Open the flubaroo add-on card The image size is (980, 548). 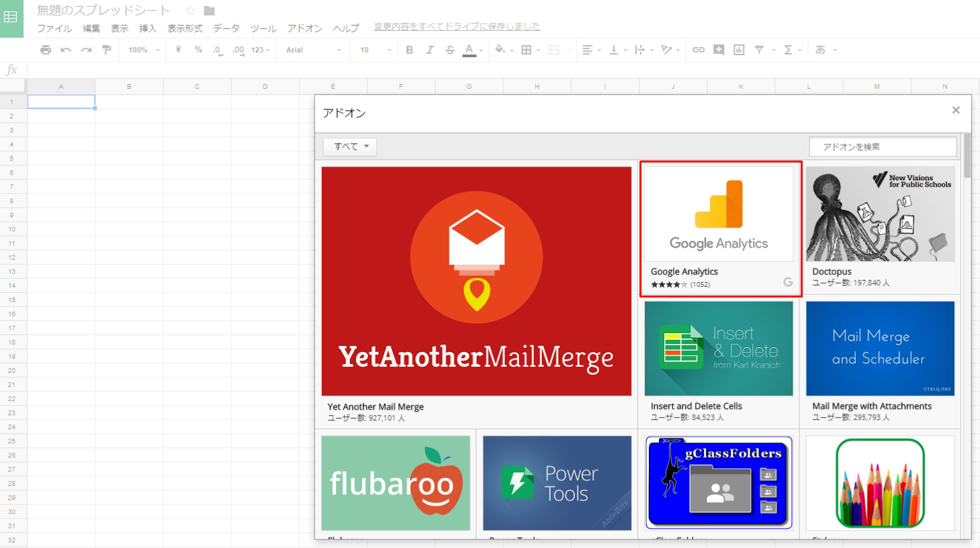tap(396, 485)
